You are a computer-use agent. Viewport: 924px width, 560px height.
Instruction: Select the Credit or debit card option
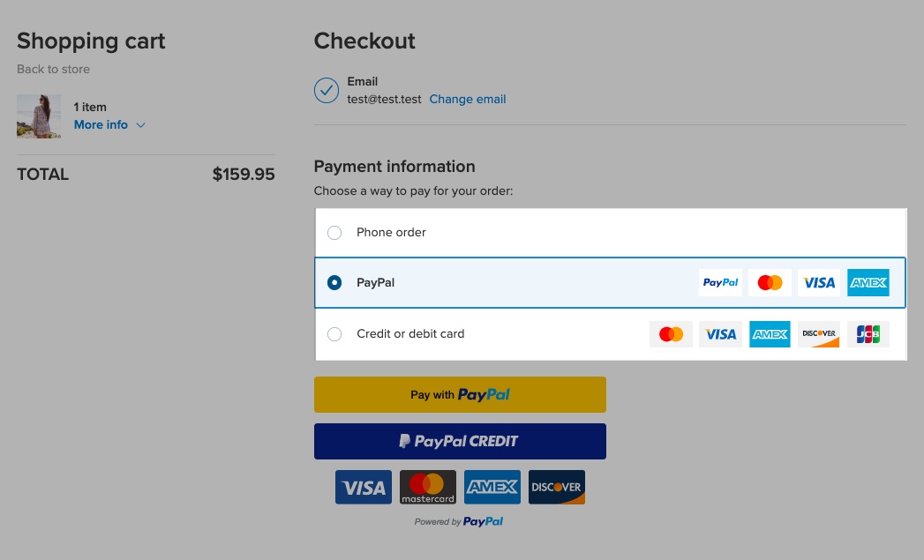[334, 334]
